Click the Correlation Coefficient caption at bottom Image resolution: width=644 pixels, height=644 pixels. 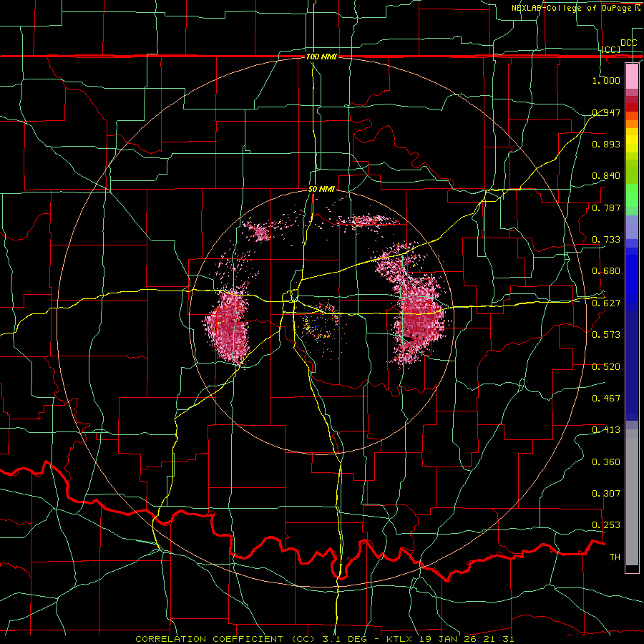(225, 639)
